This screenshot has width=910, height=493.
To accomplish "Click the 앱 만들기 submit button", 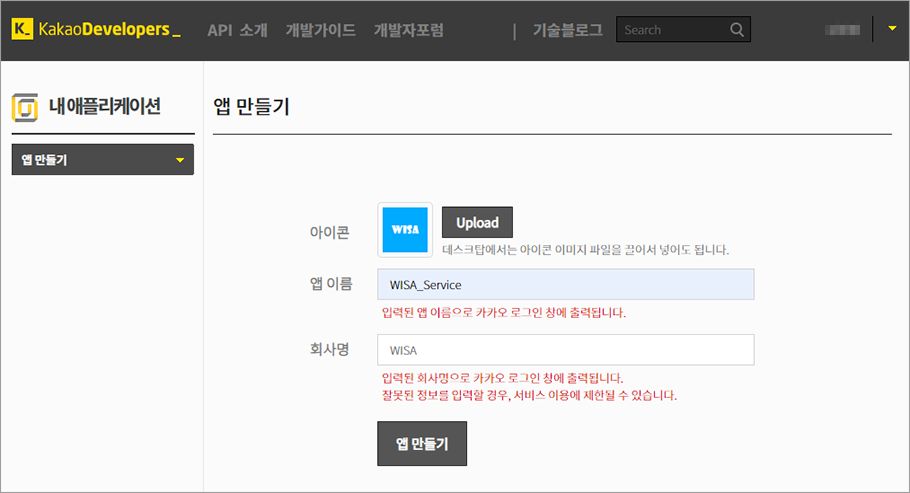I will pos(422,444).
